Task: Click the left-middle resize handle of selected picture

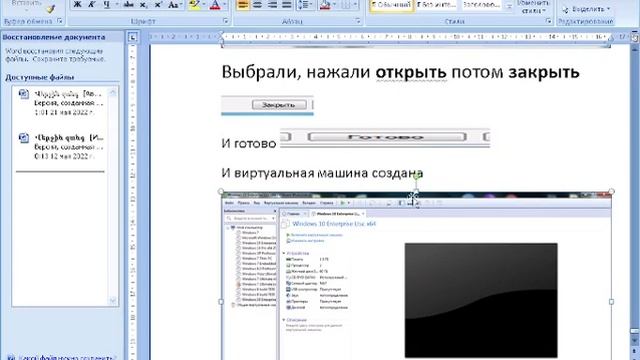Action: [x=221, y=302]
